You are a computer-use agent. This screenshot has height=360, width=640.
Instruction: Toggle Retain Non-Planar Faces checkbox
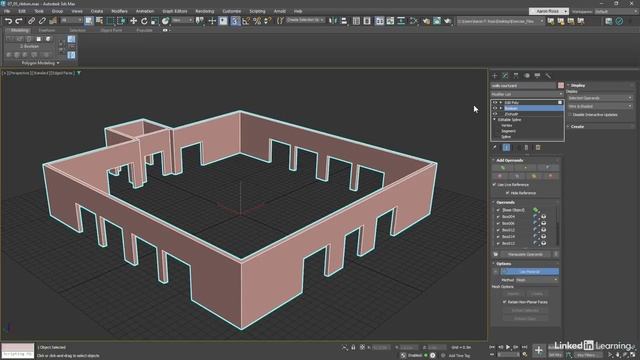[505, 302]
